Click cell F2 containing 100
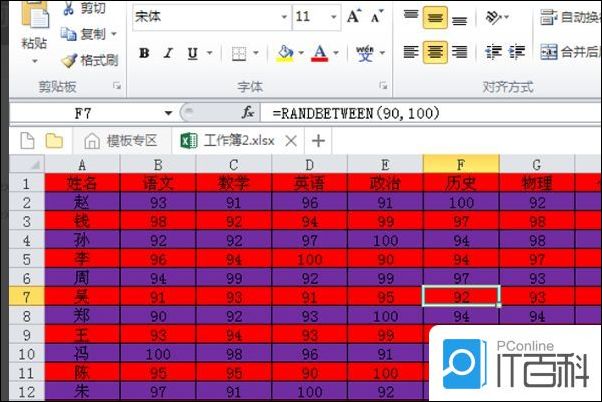Image resolution: width=602 pixels, height=402 pixels. pos(461,202)
